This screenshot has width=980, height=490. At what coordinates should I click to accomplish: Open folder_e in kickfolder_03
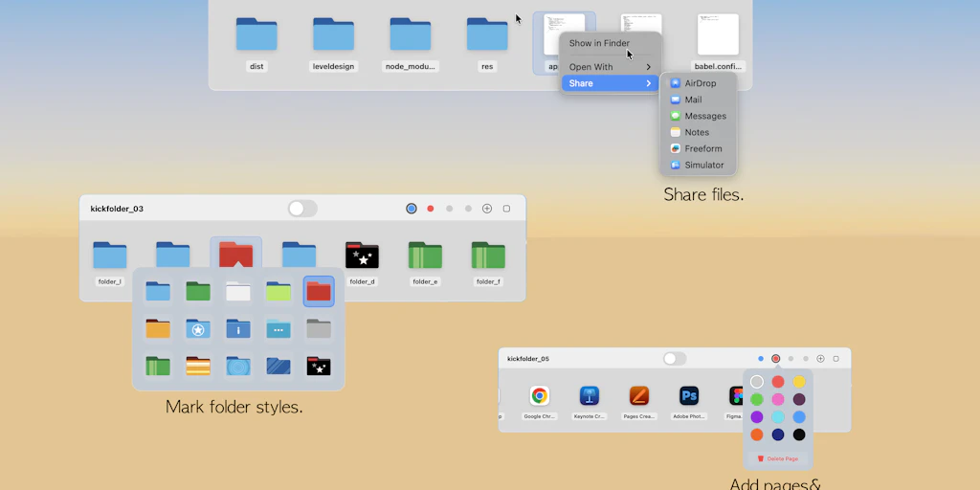coord(425,255)
